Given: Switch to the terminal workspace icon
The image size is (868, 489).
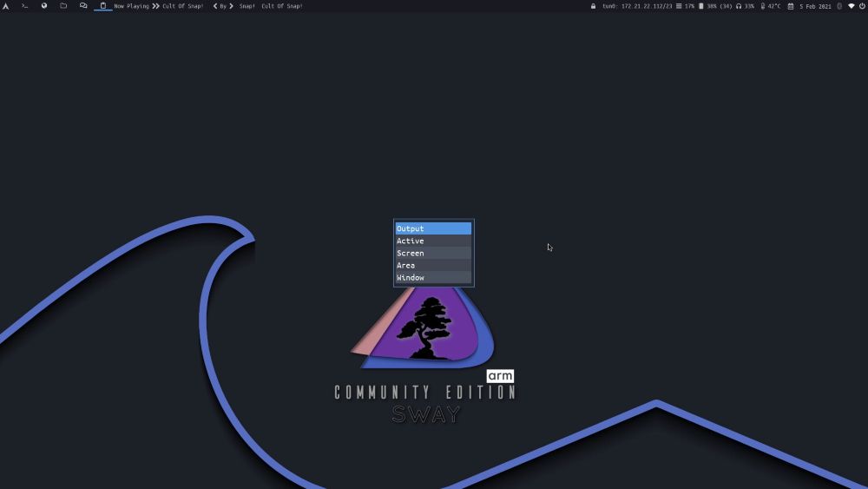Looking at the screenshot, I should click(x=25, y=6).
